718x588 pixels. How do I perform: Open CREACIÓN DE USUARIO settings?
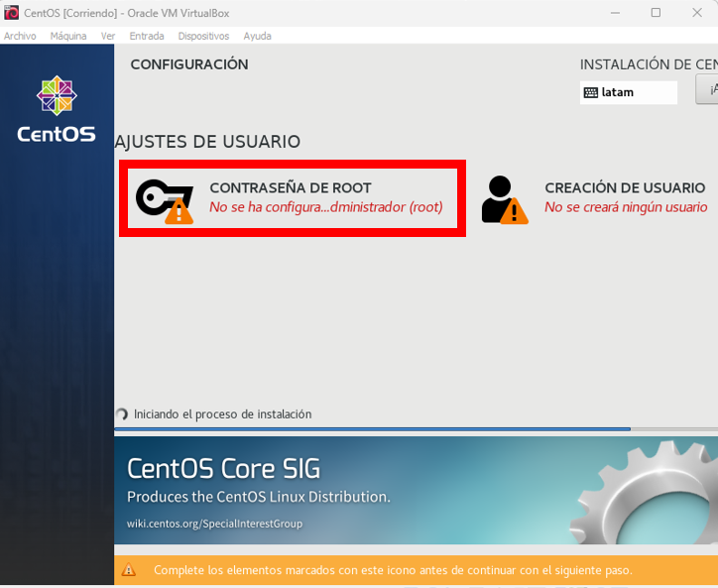coord(593,198)
